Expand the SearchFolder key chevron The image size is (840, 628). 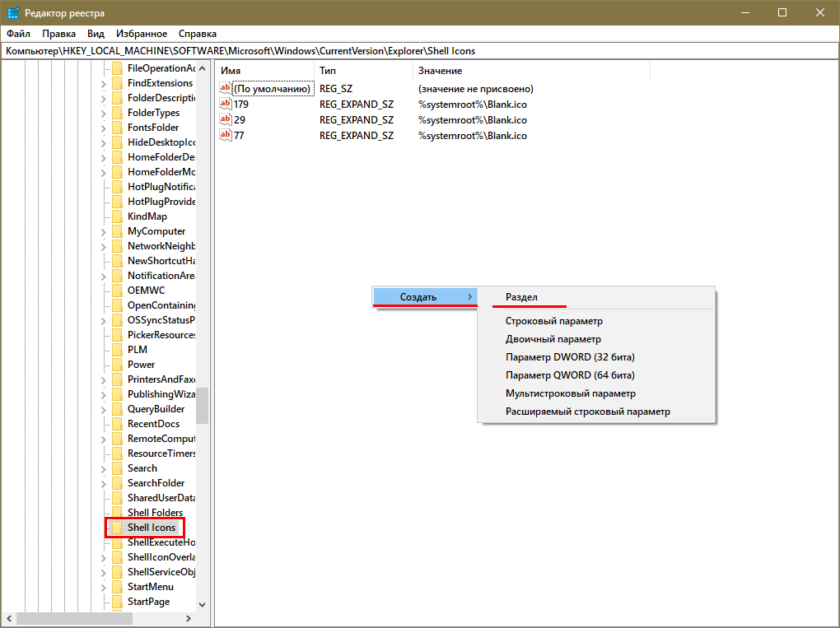pyautogui.click(x=103, y=484)
